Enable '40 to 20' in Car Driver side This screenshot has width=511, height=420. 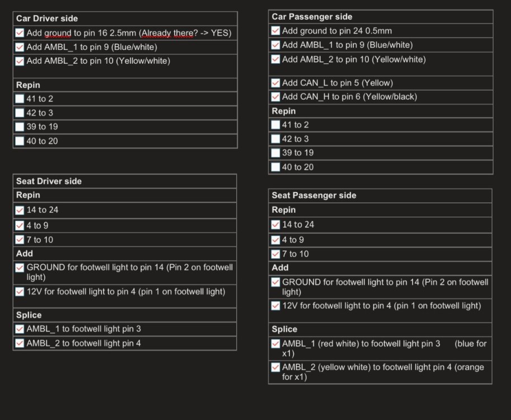point(20,141)
